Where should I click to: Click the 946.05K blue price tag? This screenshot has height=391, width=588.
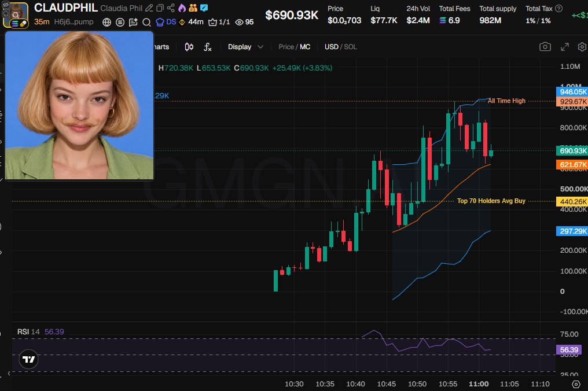[x=572, y=92]
